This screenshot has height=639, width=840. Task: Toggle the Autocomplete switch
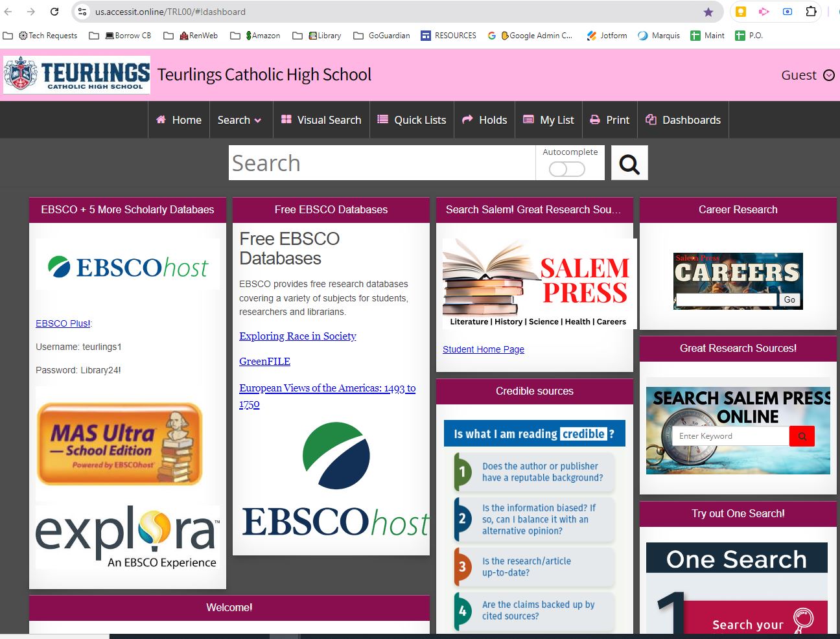(x=566, y=169)
